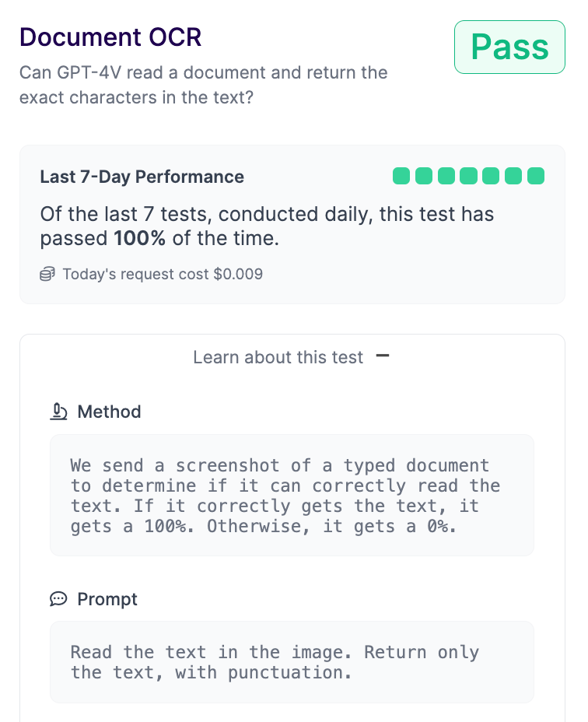
Task: Click Today's request cost $0.009 text
Action: [163, 274]
